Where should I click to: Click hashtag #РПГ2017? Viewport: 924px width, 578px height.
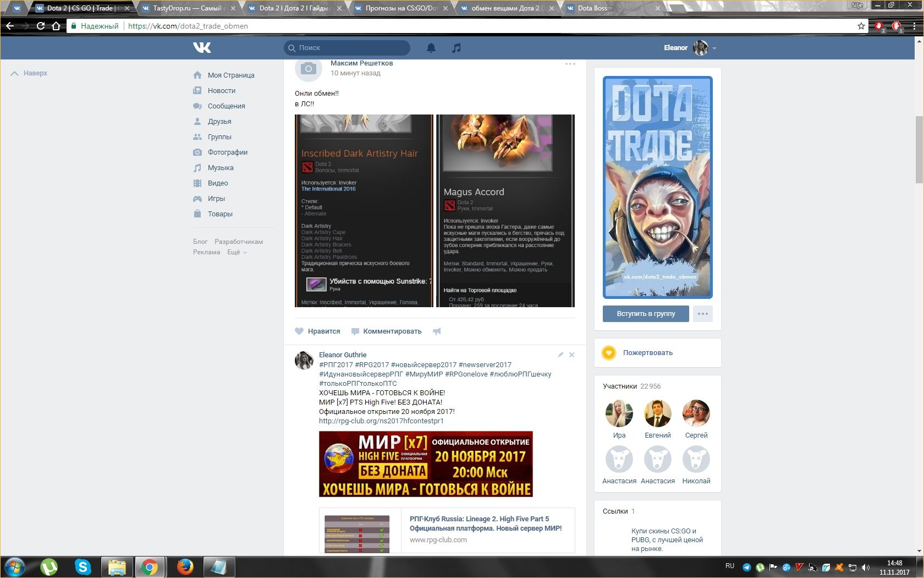(336, 365)
